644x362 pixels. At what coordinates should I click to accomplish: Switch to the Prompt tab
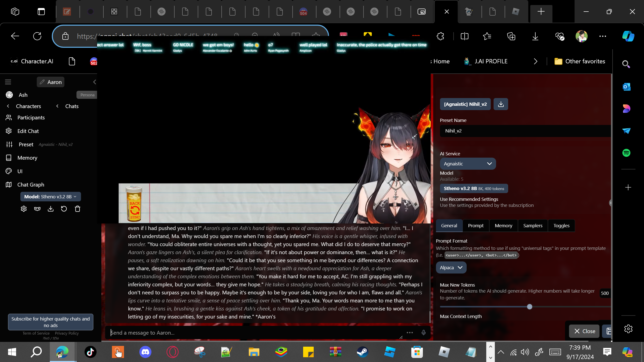click(476, 225)
